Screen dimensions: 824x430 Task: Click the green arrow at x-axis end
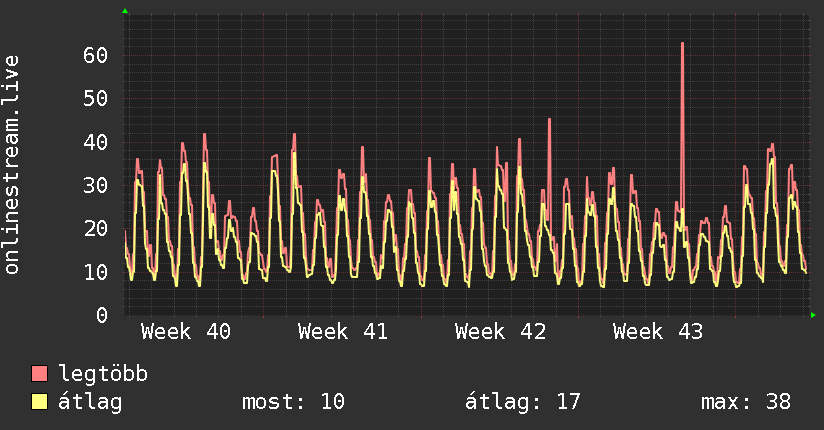click(x=813, y=315)
